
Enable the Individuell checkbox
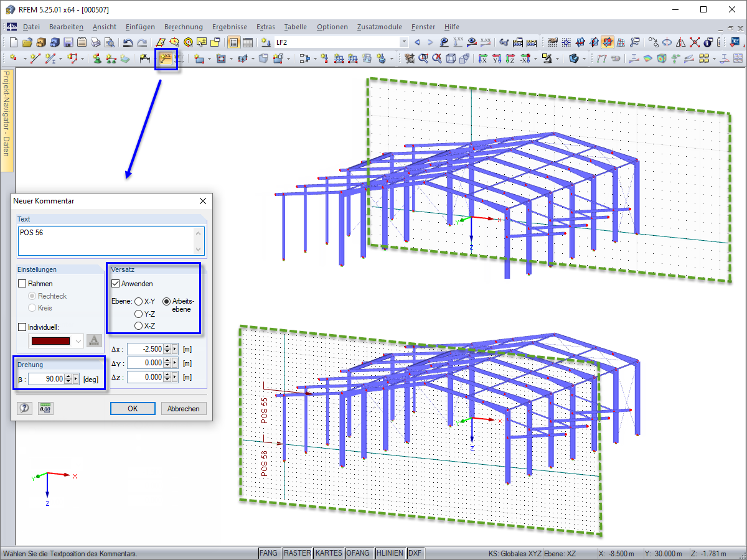pos(22,327)
